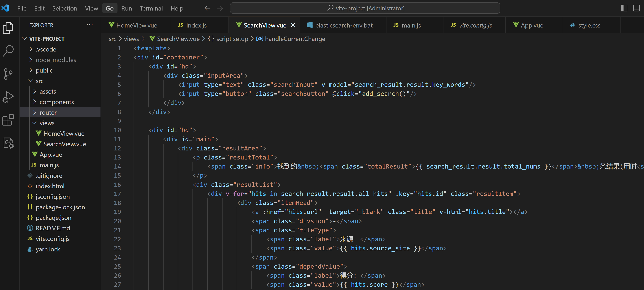Open the View menu
Viewport: 644px width, 290px height.
coord(91,8)
